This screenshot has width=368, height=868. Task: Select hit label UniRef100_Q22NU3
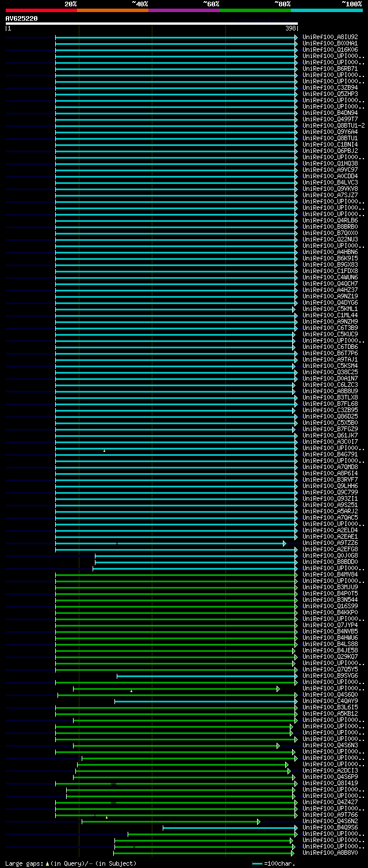[330, 240]
